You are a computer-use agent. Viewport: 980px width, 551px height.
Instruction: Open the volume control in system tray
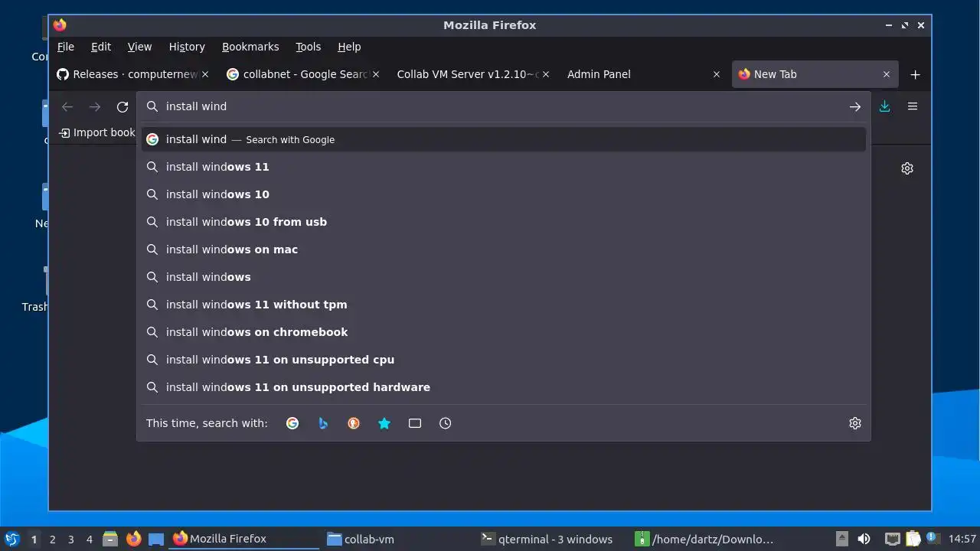point(864,539)
